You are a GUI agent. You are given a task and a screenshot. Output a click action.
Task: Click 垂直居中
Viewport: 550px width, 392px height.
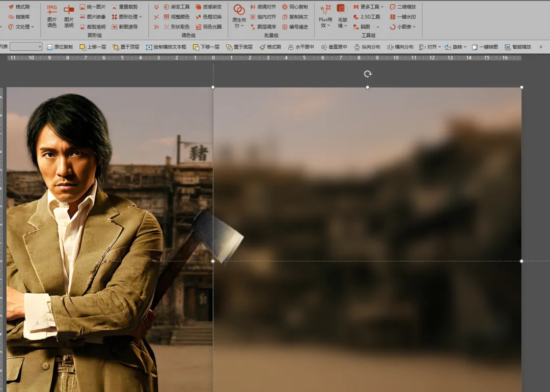tap(334, 47)
